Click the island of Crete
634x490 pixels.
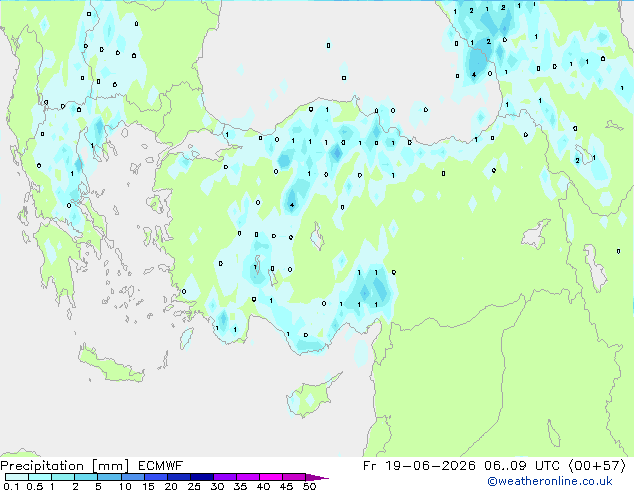coord(110,365)
